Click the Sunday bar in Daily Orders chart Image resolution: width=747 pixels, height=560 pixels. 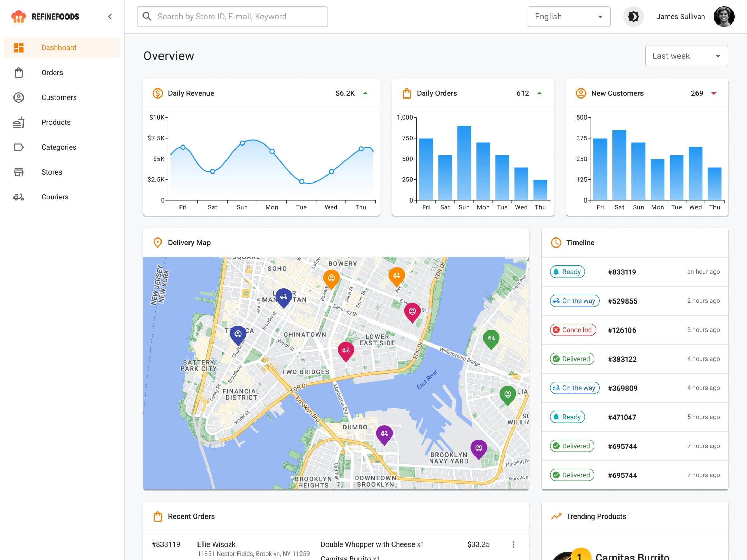464,163
